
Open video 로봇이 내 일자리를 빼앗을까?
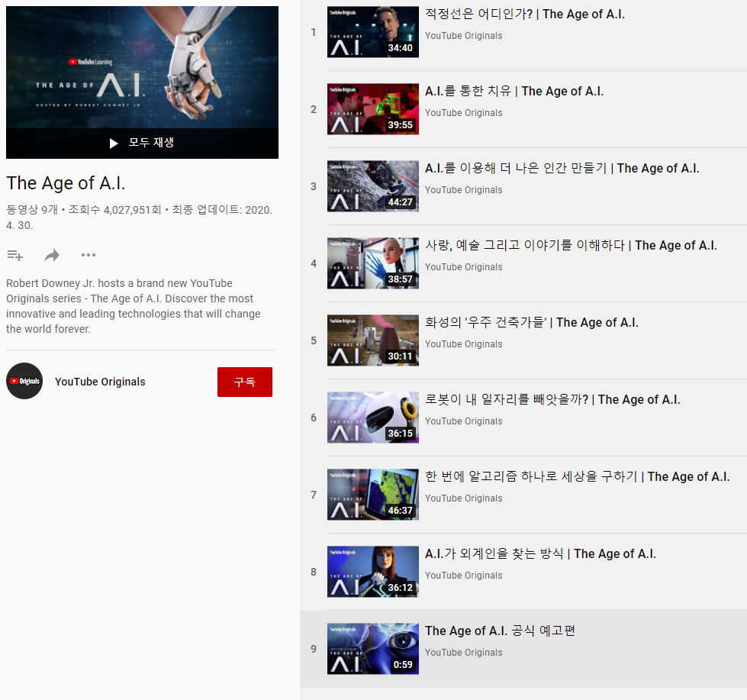(x=552, y=399)
